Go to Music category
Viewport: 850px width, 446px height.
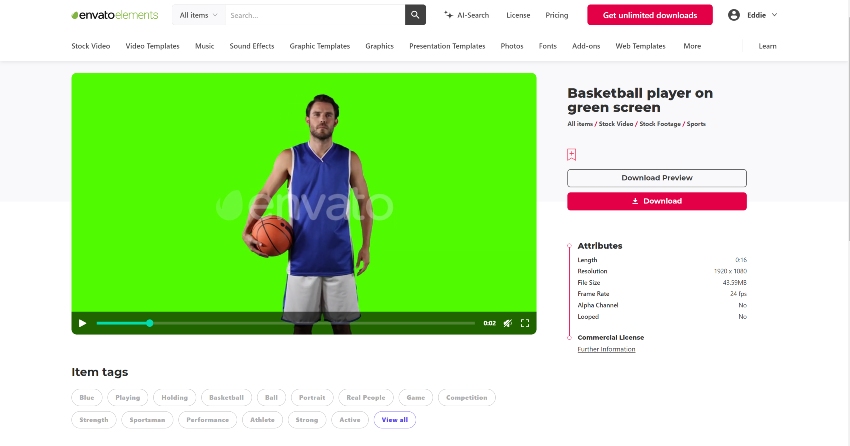204,46
